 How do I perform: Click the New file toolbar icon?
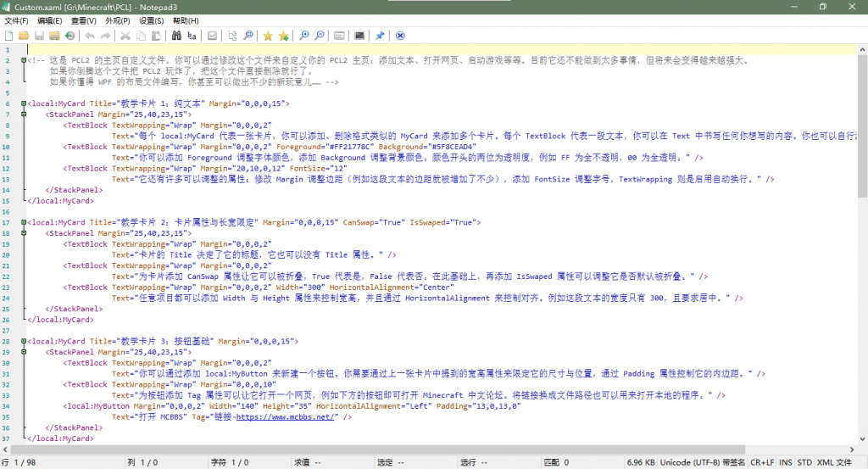[8, 36]
